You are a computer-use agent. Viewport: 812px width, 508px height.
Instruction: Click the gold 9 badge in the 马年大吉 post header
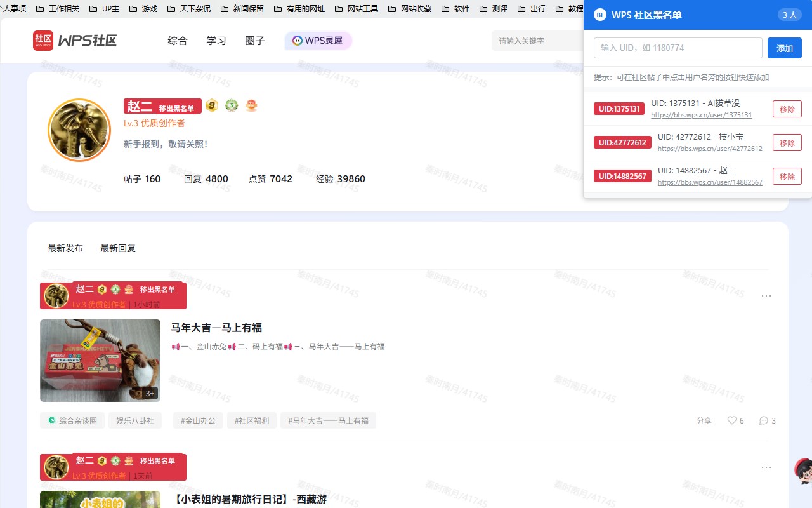102,290
